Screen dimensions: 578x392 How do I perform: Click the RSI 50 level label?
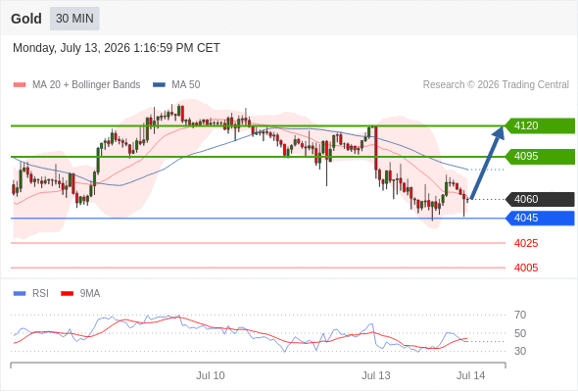point(520,333)
